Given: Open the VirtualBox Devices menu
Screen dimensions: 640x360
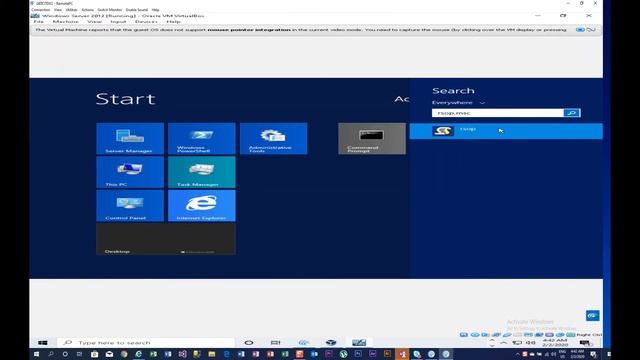Looking at the screenshot, I should click(x=146, y=22).
